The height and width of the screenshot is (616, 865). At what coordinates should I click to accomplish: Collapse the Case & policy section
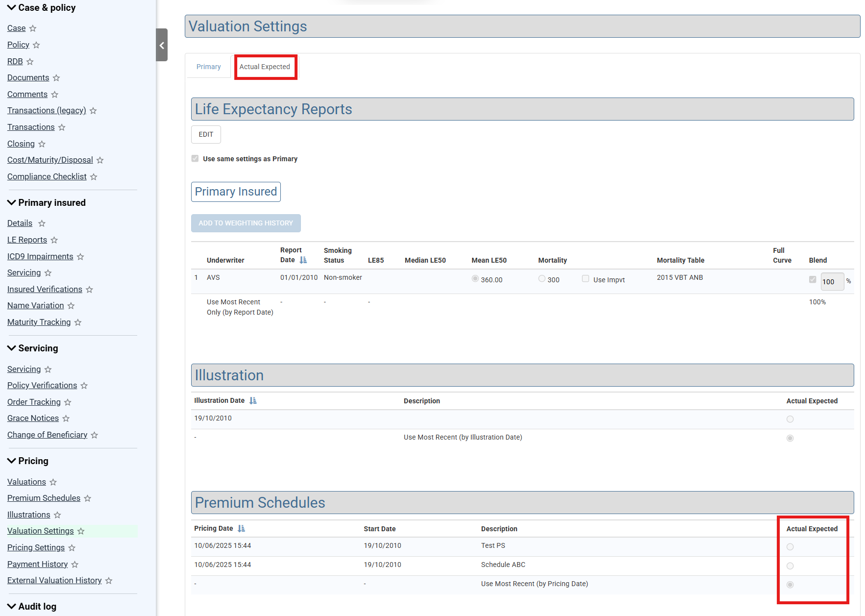pos(12,7)
